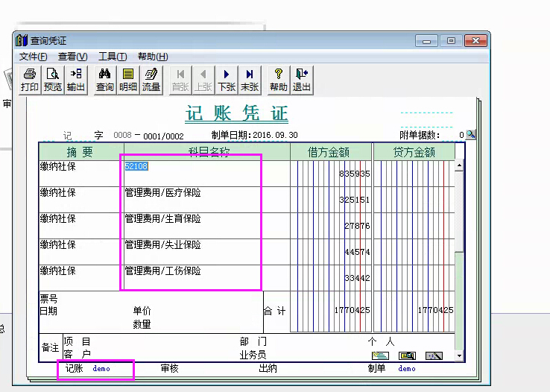Show 明细 detail ledger
Image resolution: width=550 pixels, height=392 pixels.
pyautogui.click(x=128, y=80)
